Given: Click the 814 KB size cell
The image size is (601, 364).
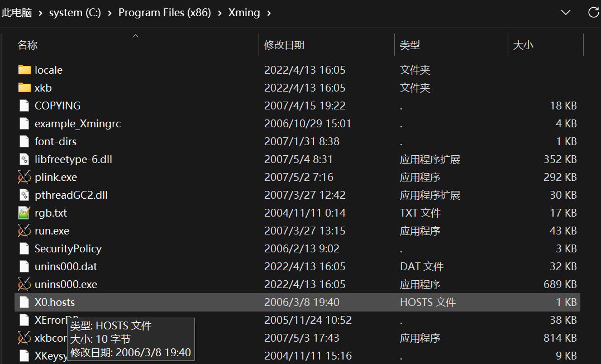Looking at the screenshot, I should pos(560,338).
